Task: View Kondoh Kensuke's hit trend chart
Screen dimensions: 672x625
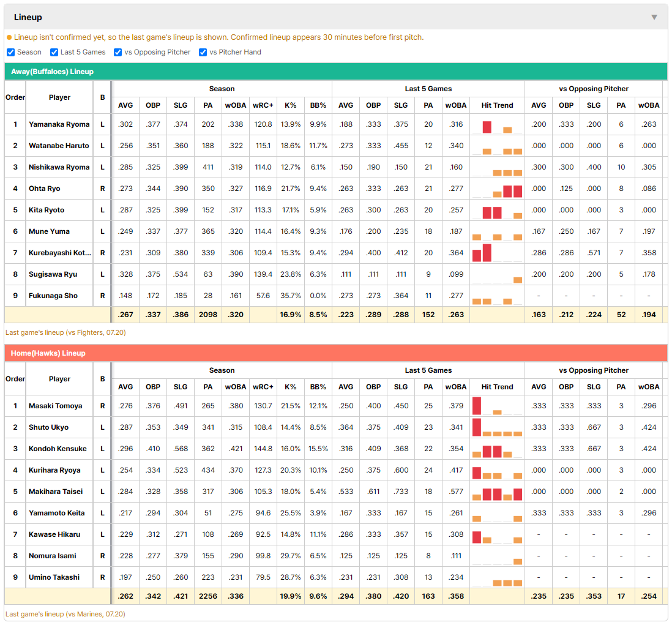Action: [497, 449]
